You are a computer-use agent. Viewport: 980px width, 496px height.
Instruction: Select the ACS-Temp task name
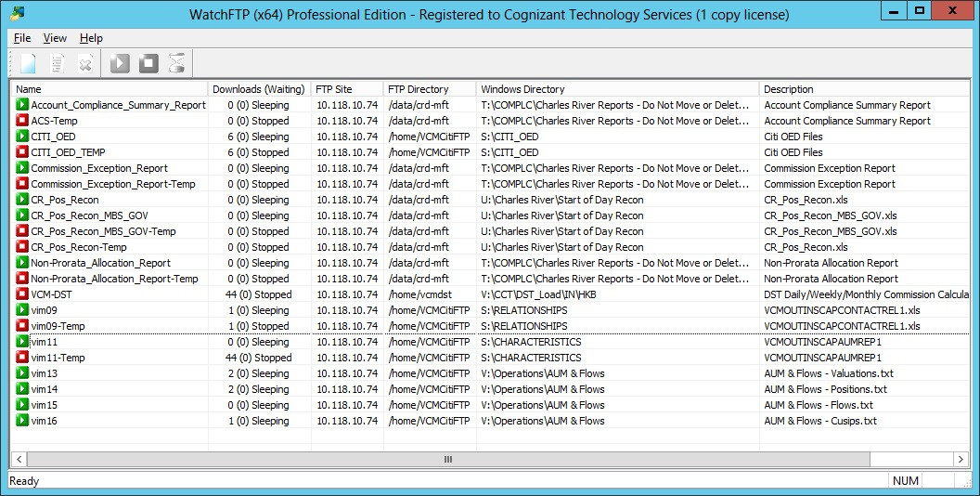click(x=55, y=121)
